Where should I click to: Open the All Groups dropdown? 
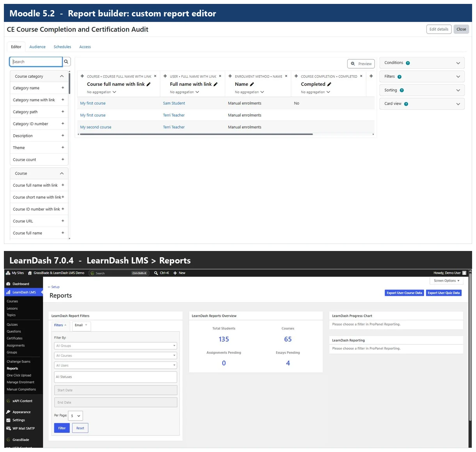pos(115,345)
